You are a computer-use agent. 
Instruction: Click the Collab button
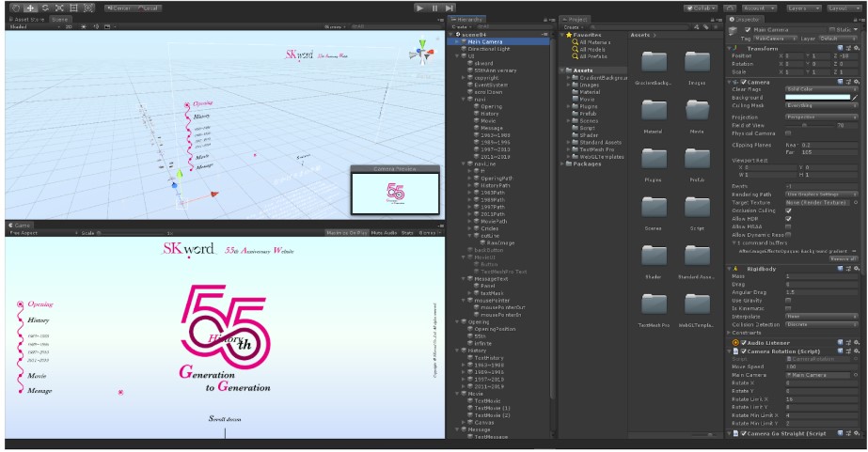[701, 8]
